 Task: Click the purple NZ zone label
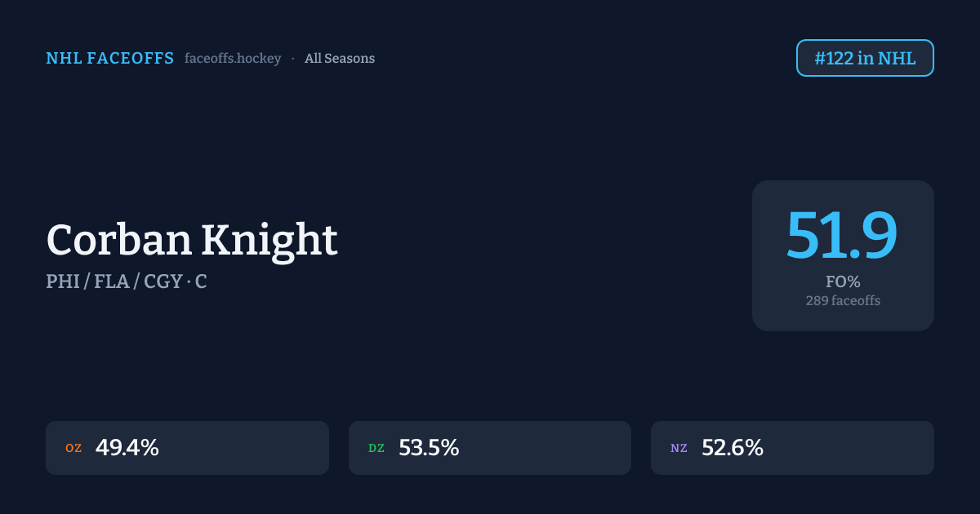pos(679,448)
